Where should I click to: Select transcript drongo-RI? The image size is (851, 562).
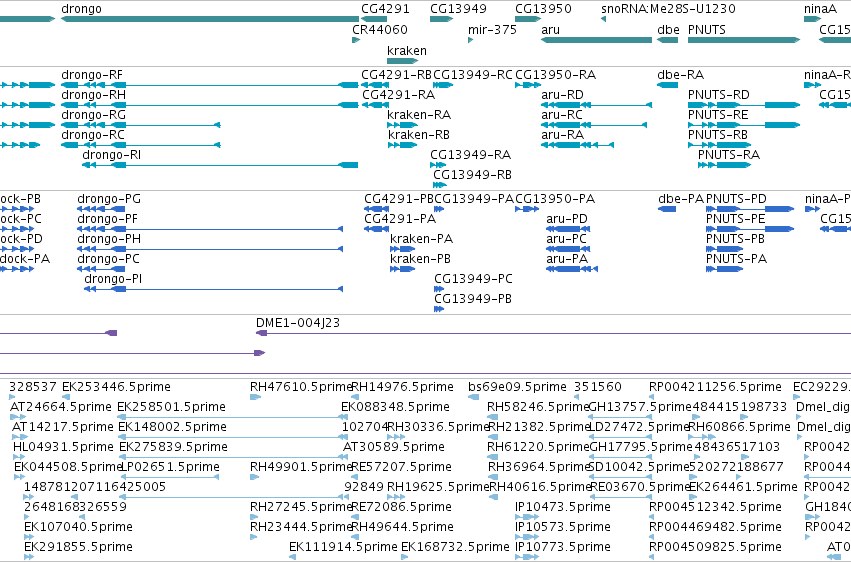coord(111,155)
